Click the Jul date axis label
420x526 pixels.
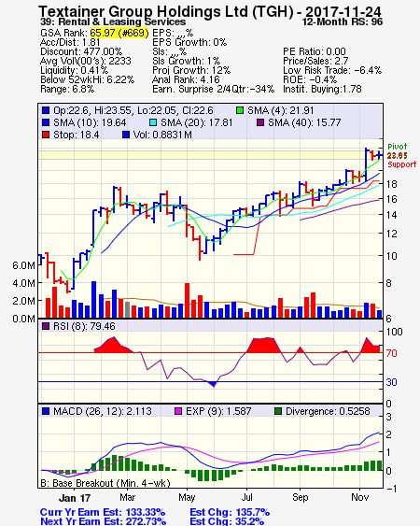point(246,497)
